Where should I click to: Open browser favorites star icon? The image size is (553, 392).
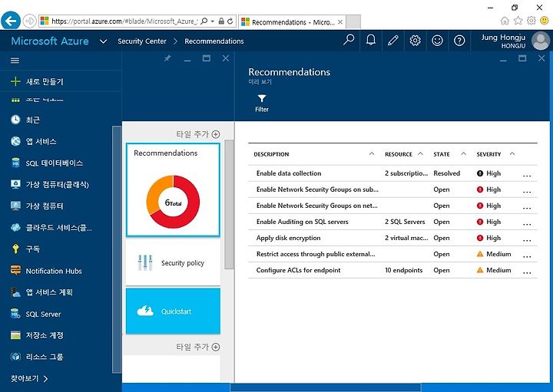click(x=518, y=21)
